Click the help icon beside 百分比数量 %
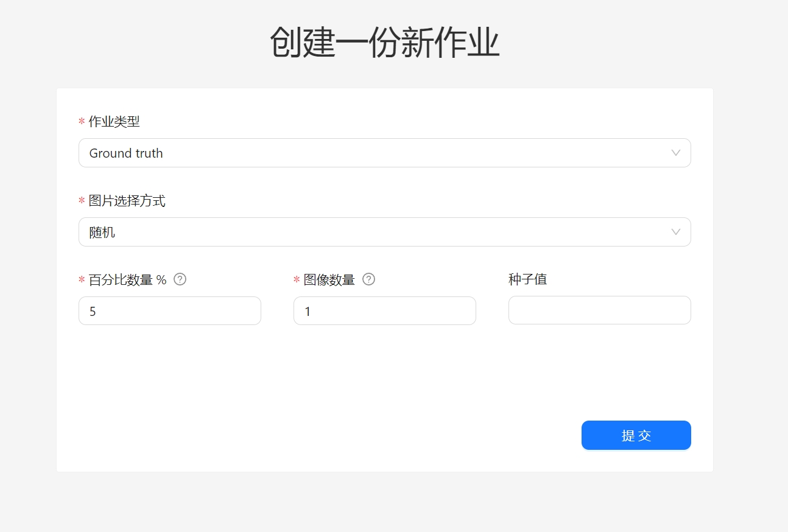This screenshot has height=532, width=788. pyautogui.click(x=180, y=279)
